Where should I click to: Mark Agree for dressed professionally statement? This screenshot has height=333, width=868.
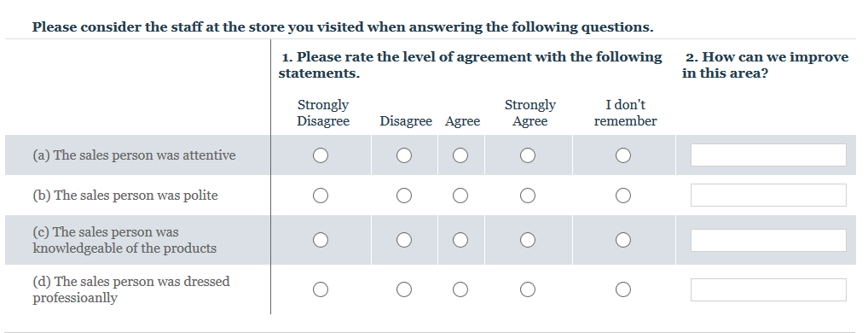460,289
